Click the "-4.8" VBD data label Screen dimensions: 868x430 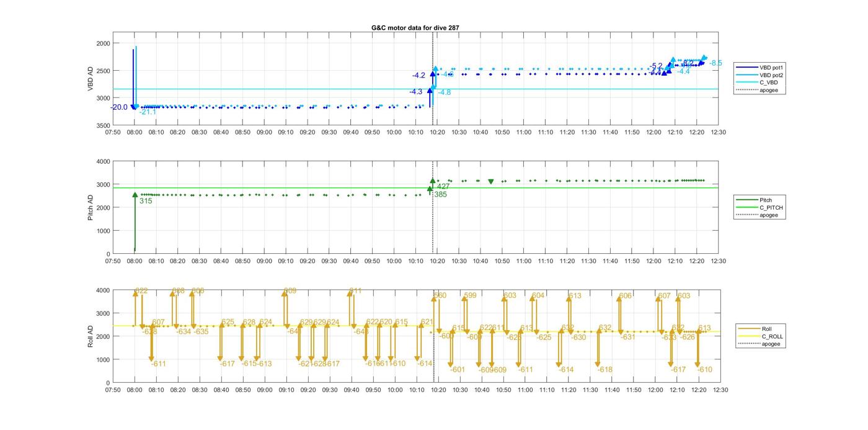(444, 92)
